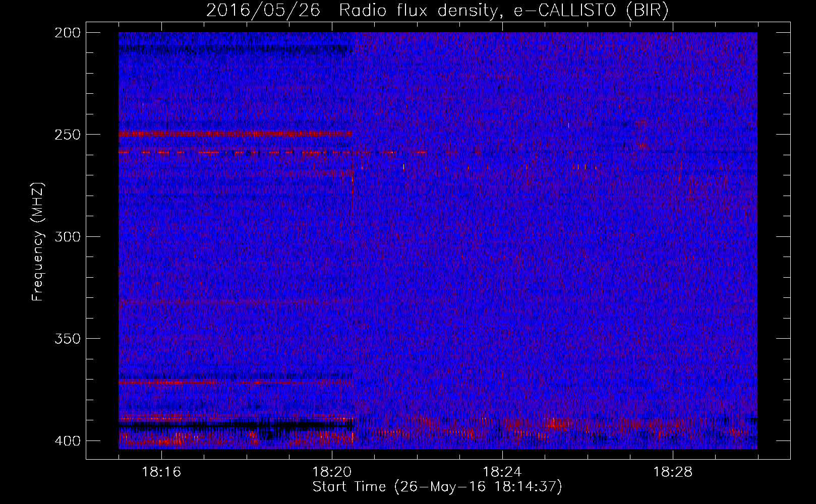The height and width of the screenshot is (504, 816).
Task: Click the 'Start Time (26-May-16 18:14:37)' label
Action: pyautogui.click(x=437, y=487)
